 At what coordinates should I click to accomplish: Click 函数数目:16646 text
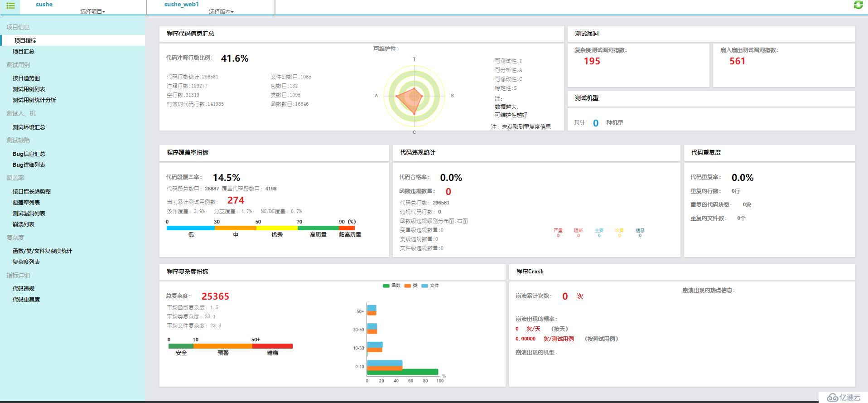(x=289, y=104)
